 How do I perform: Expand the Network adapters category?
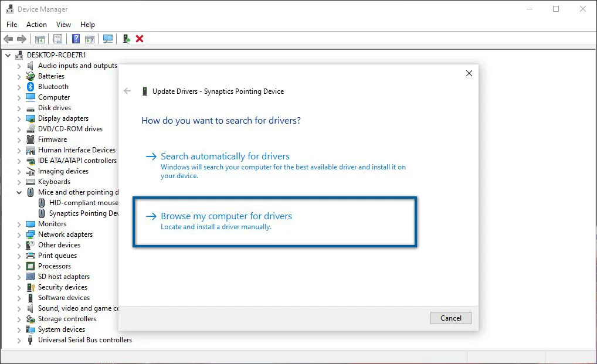tap(18, 234)
